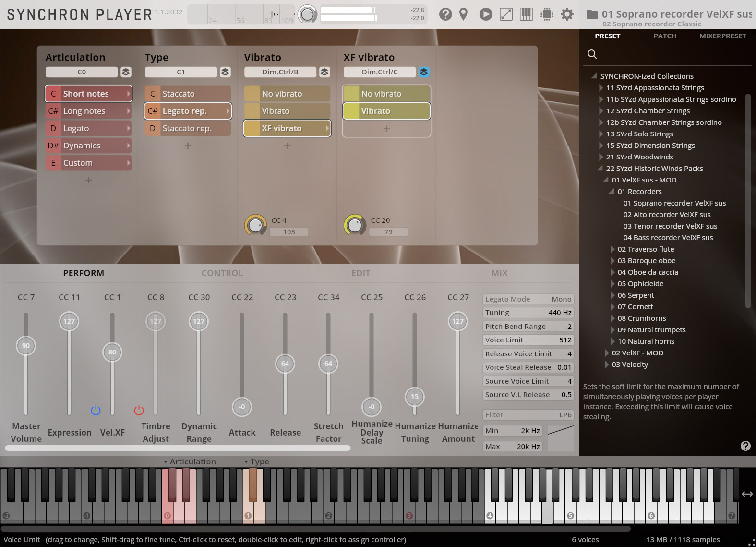Toggle the blue Vel.XF power button
Screen dimensions: 756x547
[96, 411]
